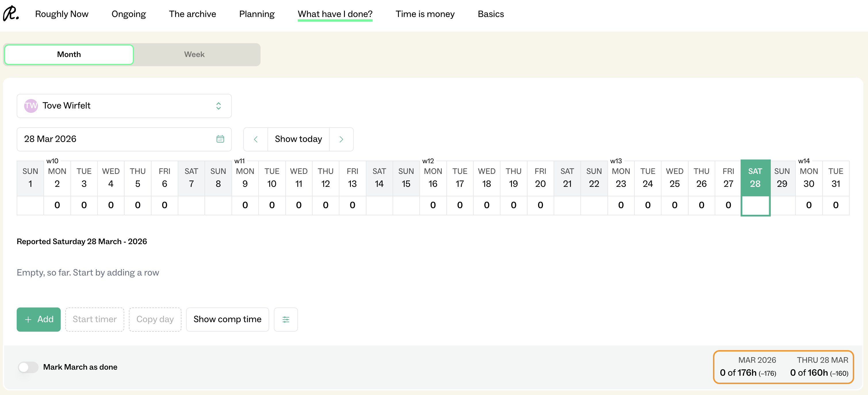Click the Show today button
868x395 pixels.
point(298,139)
